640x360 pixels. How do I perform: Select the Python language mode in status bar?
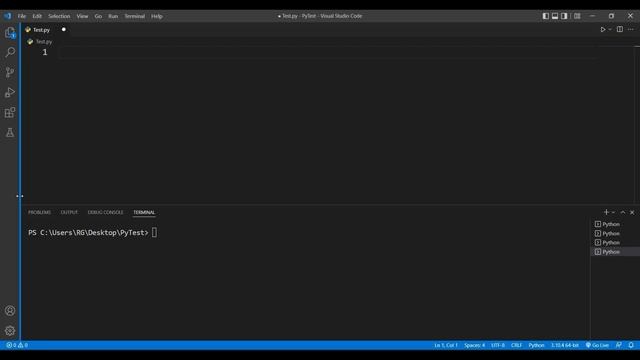(x=536, y=345)
